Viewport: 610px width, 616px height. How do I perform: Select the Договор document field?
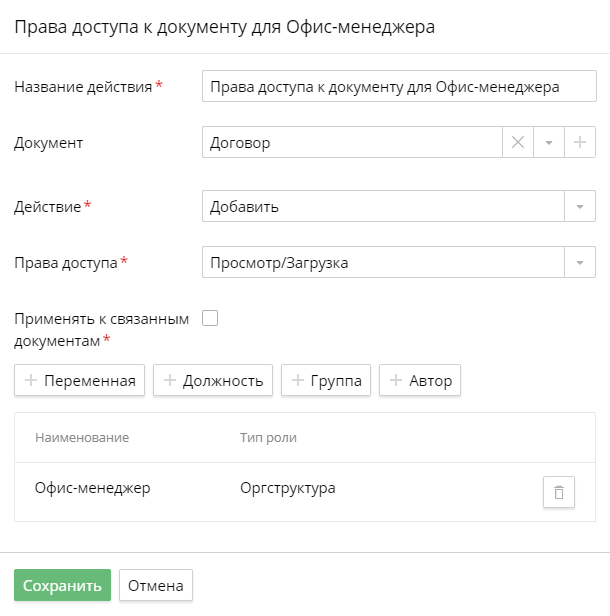point(352,142)
